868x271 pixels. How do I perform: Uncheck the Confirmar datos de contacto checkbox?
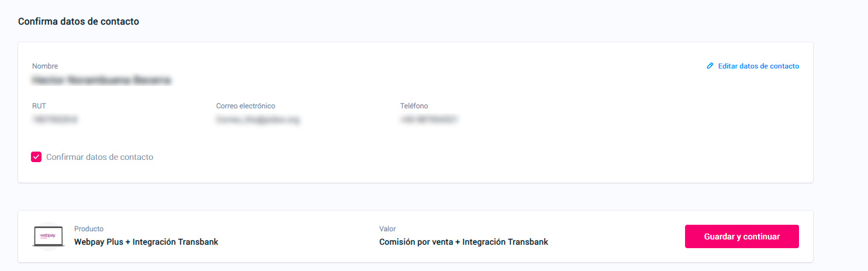36,157
